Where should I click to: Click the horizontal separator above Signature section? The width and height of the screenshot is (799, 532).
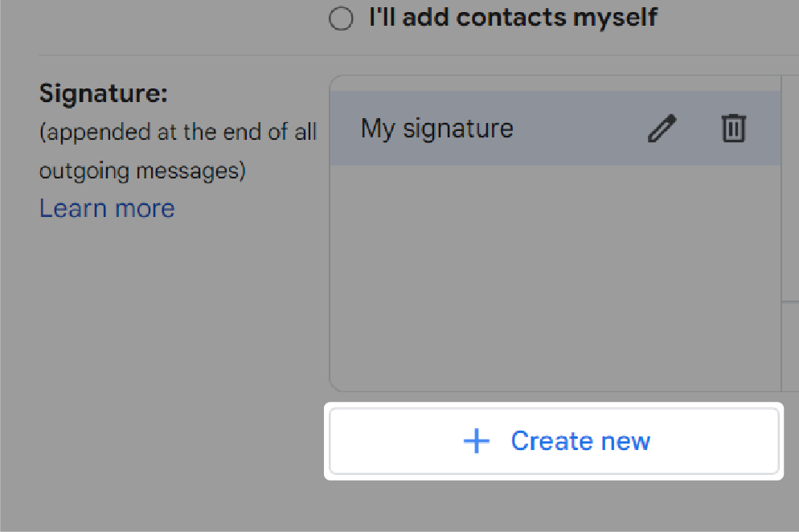pyautogui.click(x=418, y=55)
